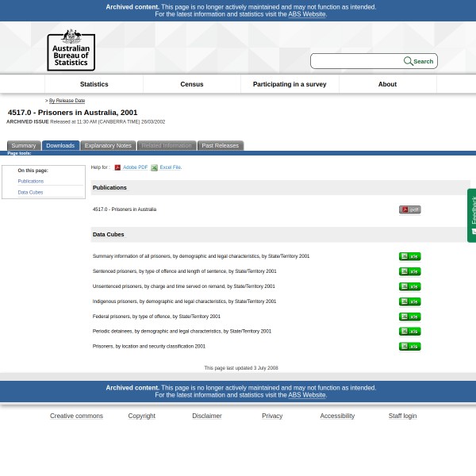
Task: Open the Past Releases tab
Action: click(220, 146)
